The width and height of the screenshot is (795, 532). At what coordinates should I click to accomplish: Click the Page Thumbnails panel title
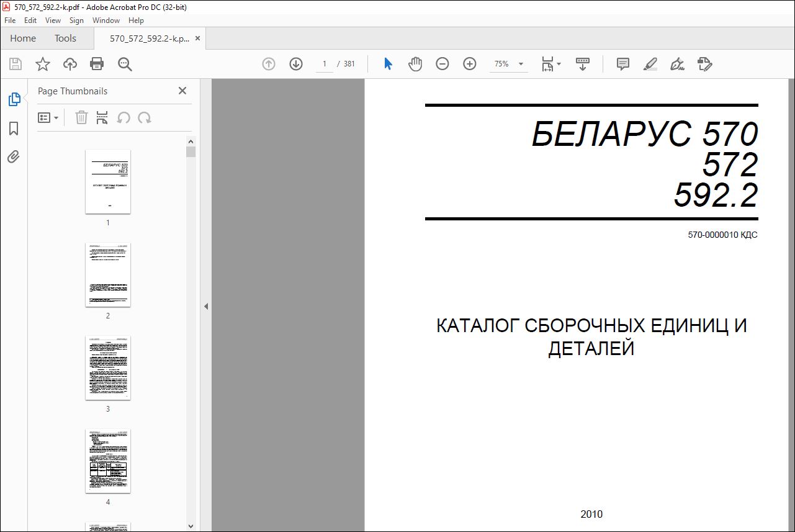tap(73, 91)
